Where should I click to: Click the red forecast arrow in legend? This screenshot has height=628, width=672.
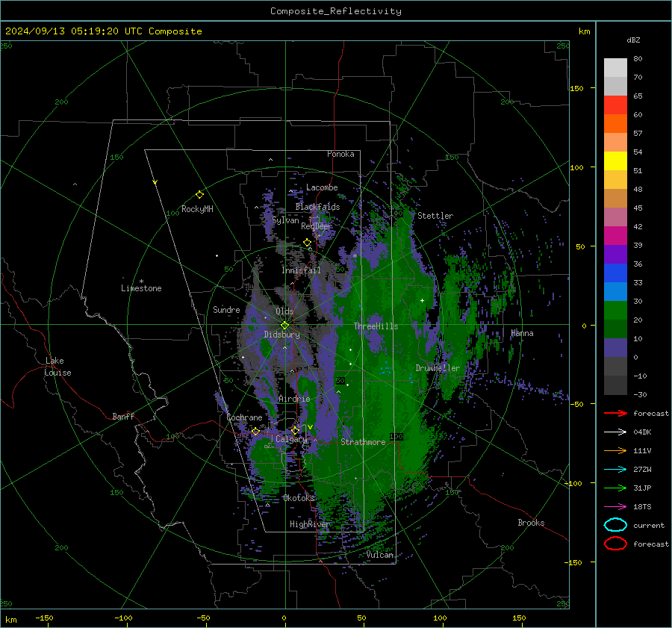coord(615,413)
